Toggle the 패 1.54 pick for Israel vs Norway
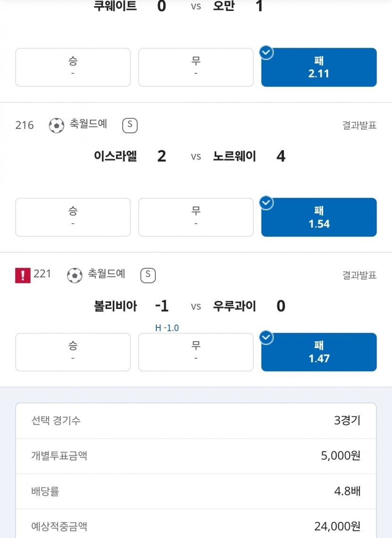 319,217
